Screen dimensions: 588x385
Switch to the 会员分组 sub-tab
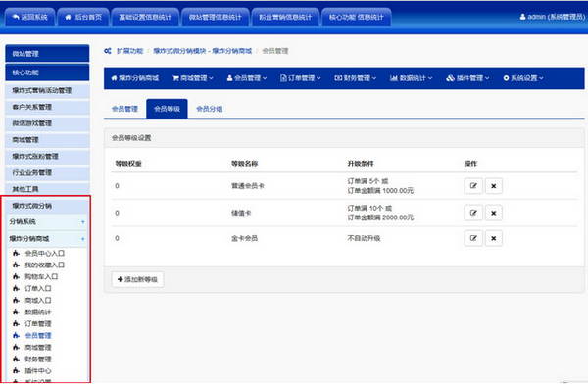tap(210, 109)
